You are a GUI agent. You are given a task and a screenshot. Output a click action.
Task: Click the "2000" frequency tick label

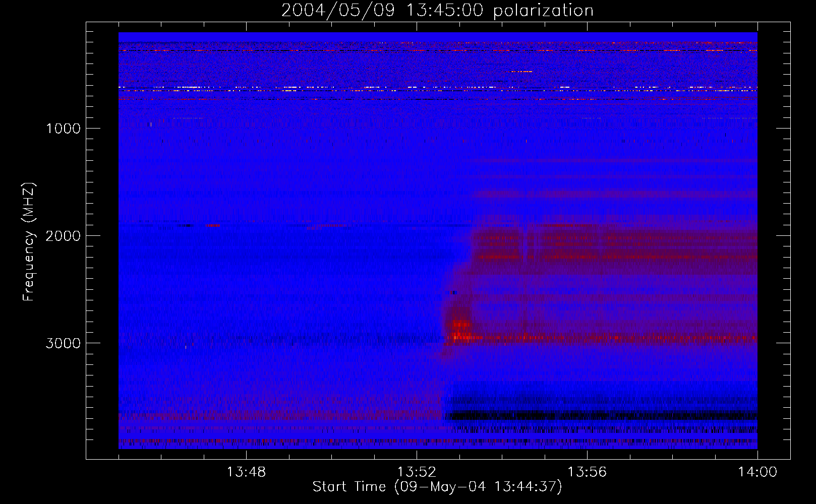pyautogui.click(x=63, y=236)
